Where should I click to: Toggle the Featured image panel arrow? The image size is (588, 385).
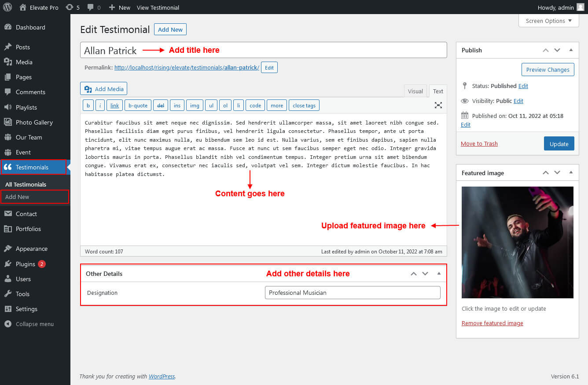click(x=571, y=173)
